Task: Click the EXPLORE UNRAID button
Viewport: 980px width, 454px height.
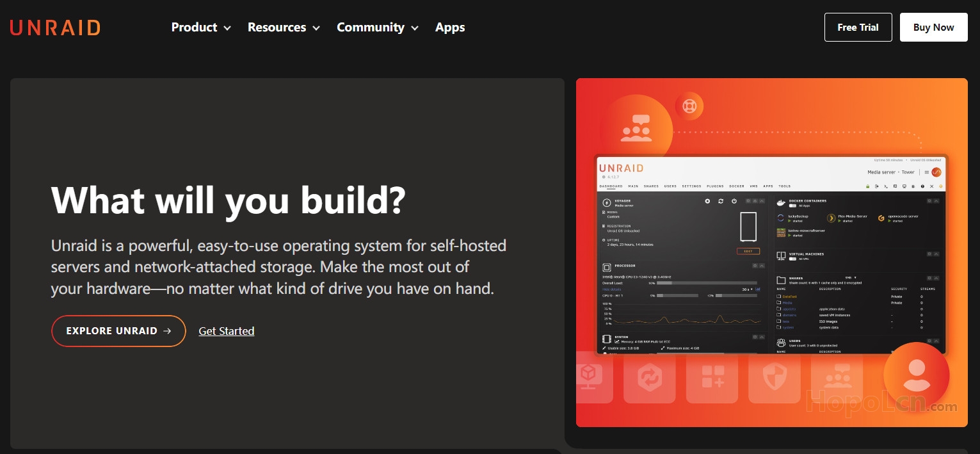Action: [118, 331]
